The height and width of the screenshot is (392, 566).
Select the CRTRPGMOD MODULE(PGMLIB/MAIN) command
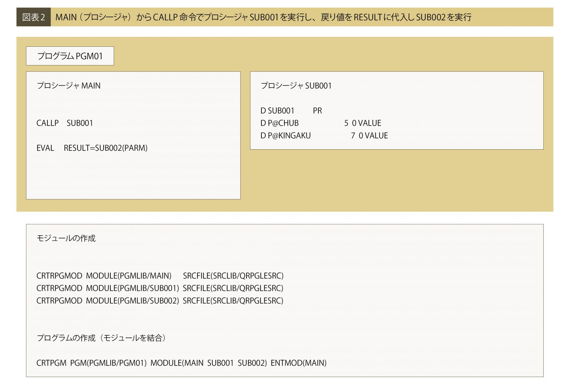[104, 276]
